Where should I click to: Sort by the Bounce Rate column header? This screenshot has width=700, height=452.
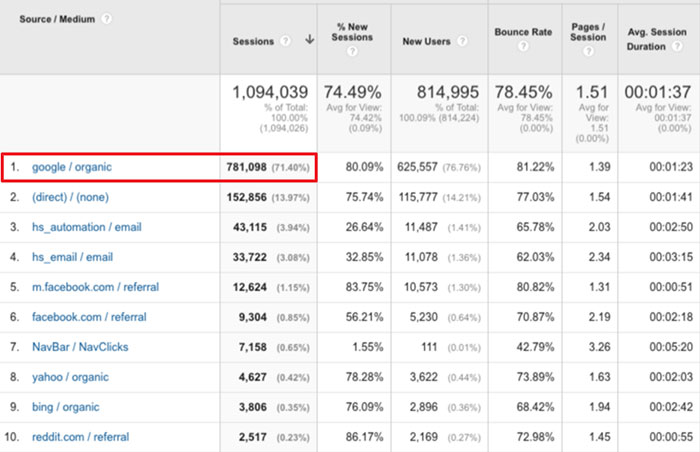tap(524, 32)
